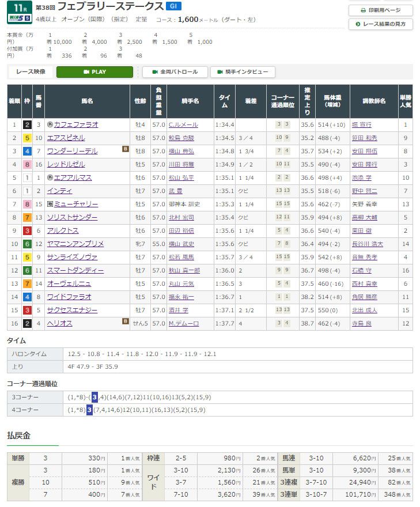
Task: Open the 全周パトロール video
Action: pyautogui.click(x=174, y=72)
